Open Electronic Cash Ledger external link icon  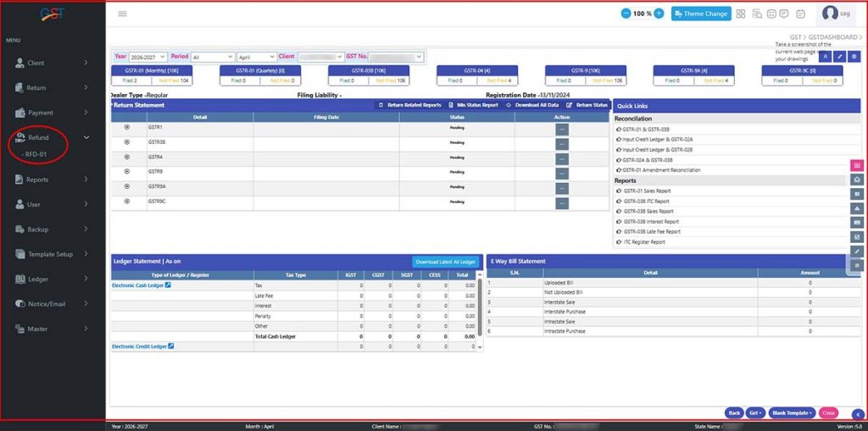click(x=168, y=285)
